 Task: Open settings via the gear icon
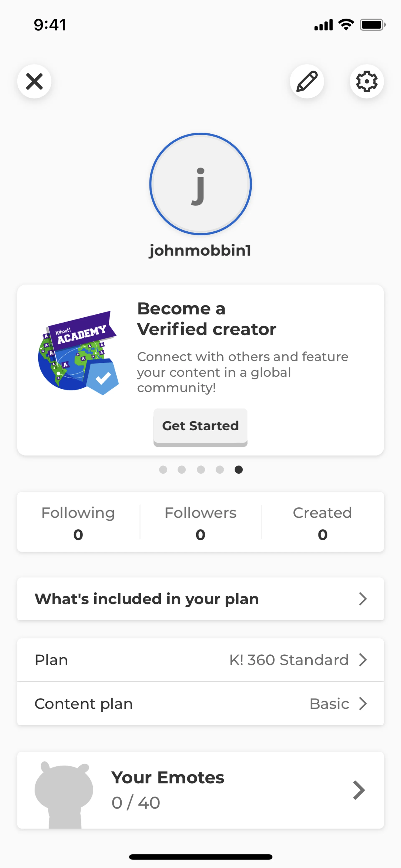[x=367, y=82]
